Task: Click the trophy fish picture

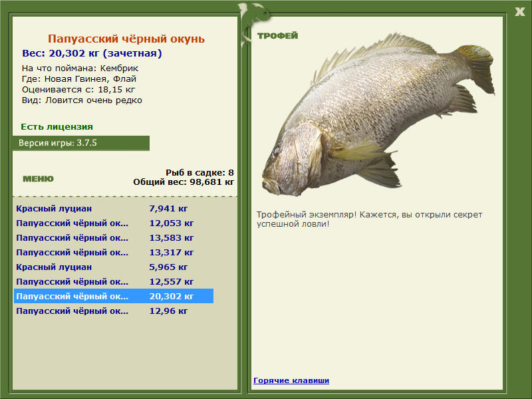Action: tap(378, 114)
